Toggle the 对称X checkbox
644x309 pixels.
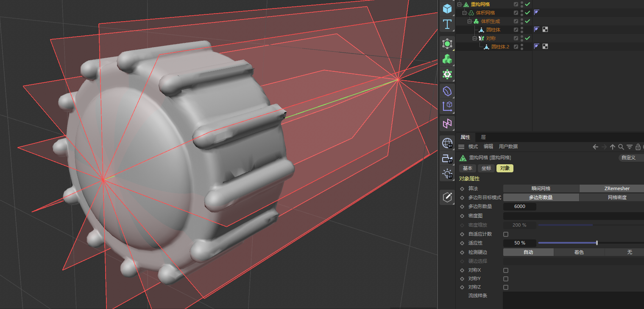click(x=505, y=270)
